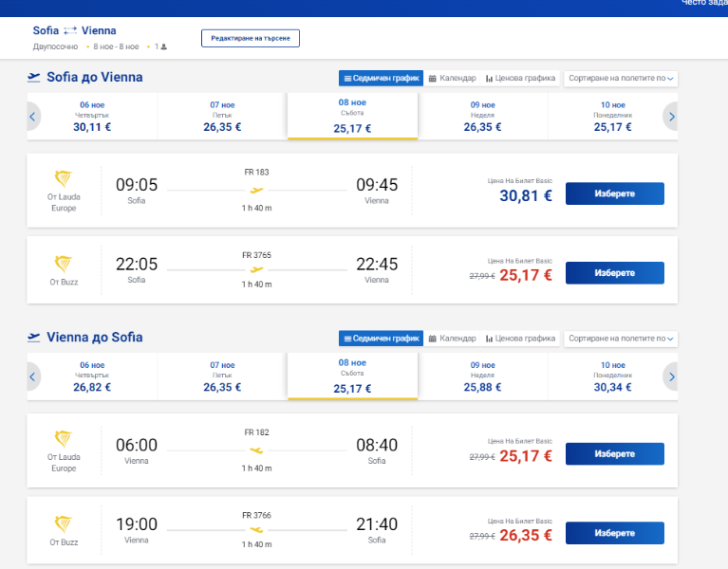Choose the 09:05 FR 183 flight with Изберете
728x569 pixels.
pyautogui.click(x=615, y=193)
